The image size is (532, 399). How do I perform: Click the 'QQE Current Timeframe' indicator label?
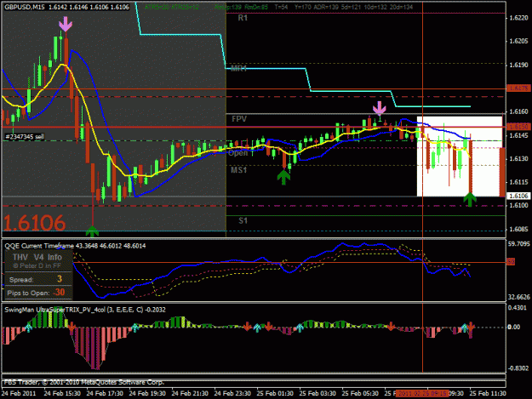pyautogui.click(x=39, y=246)
